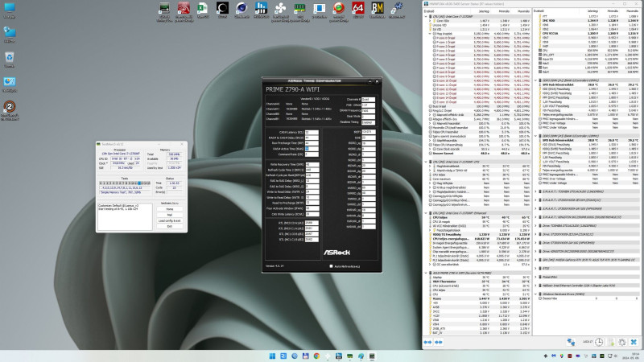Expand S.M.A.R.T.: KINGSTON row in HWiNFO
The image size is (644, 362).
point(536,217)
